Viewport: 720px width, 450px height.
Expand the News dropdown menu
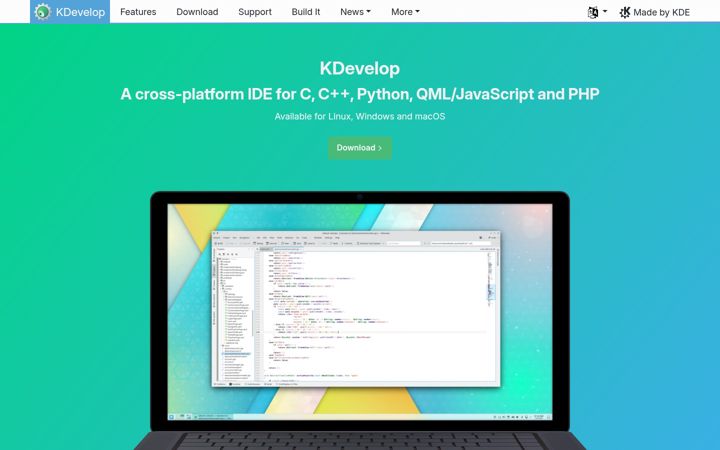[355, 12]
